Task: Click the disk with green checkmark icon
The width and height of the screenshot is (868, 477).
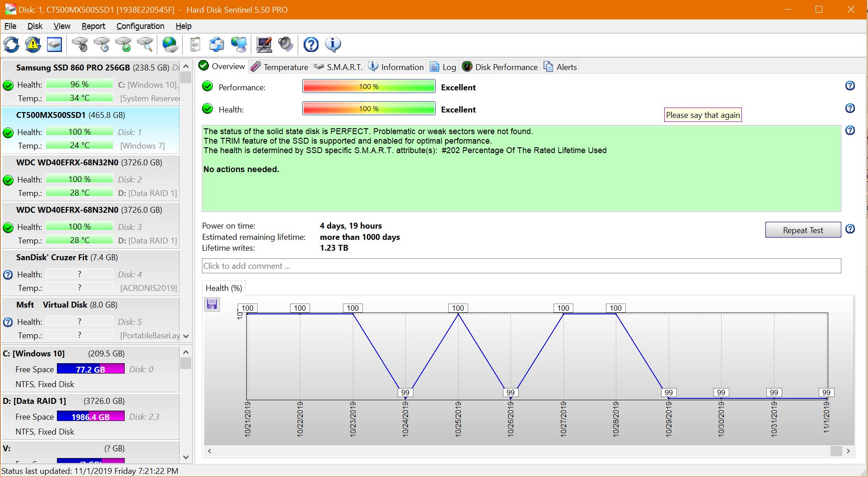Action: tap(123, 45)
